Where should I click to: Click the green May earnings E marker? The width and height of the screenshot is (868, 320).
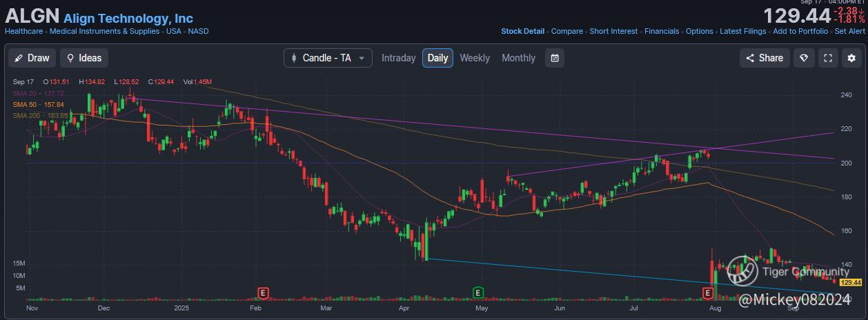pyautogui.click(x=477, y=293)
